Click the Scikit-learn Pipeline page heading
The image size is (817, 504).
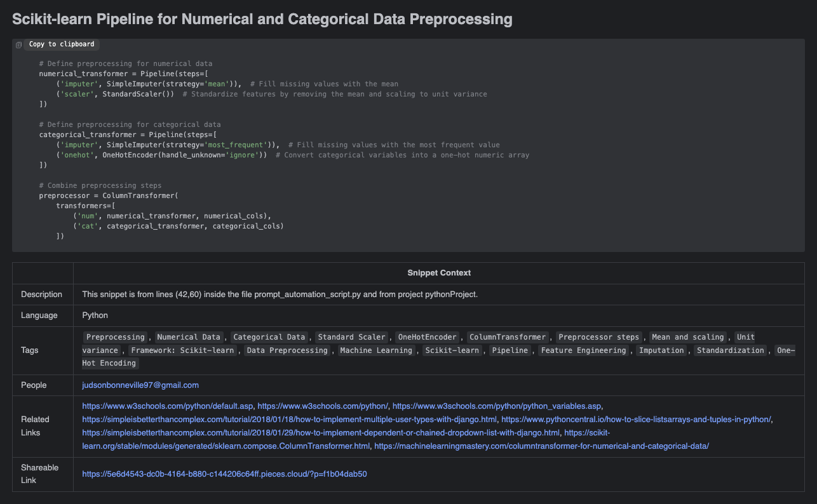(x=262, y=19)
